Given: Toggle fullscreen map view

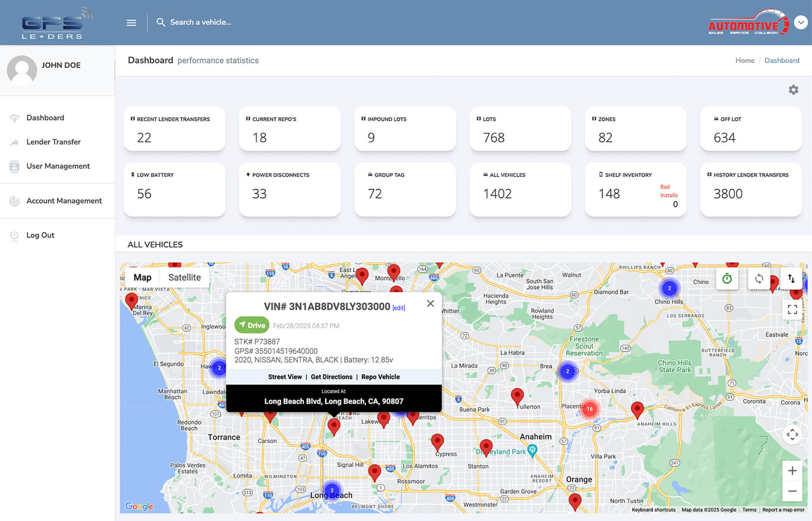Looking at the screenshot, I should [x=792, y=309].
